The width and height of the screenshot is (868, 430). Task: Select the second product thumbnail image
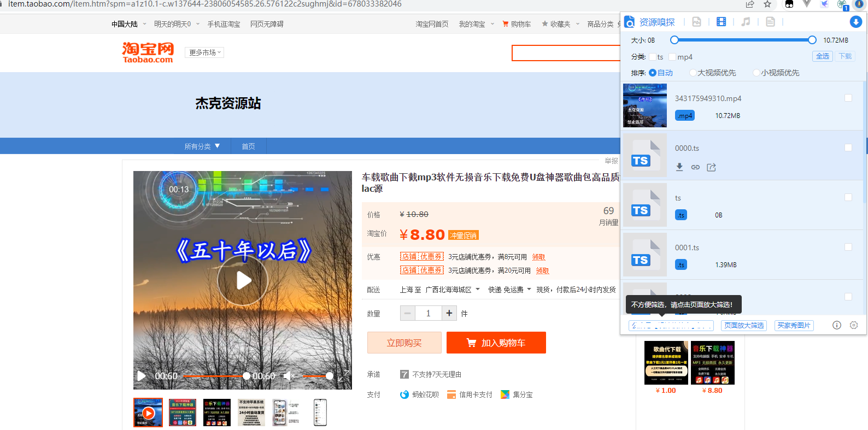tap(183, 413)
